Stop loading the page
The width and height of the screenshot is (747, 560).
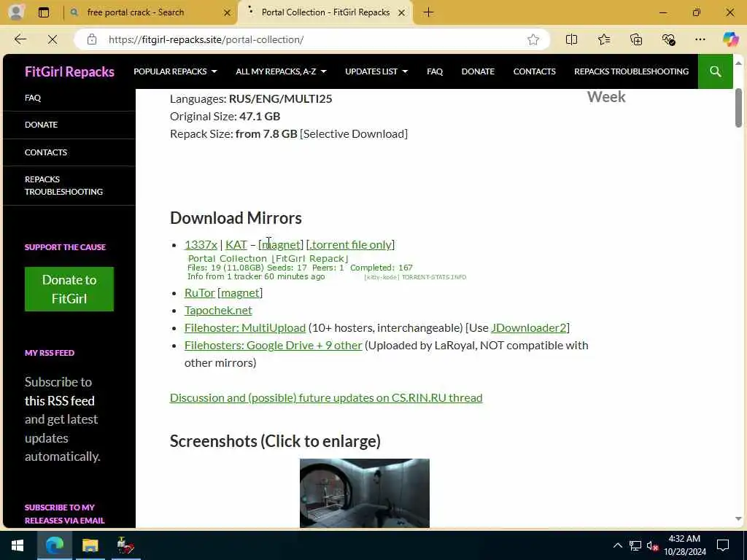[x=53, y=39]
